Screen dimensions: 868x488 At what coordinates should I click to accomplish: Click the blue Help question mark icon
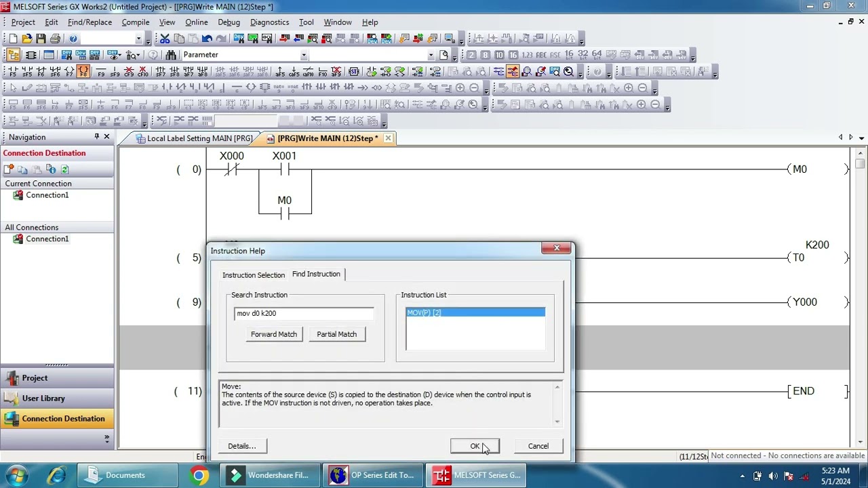[x=73, y=39]
